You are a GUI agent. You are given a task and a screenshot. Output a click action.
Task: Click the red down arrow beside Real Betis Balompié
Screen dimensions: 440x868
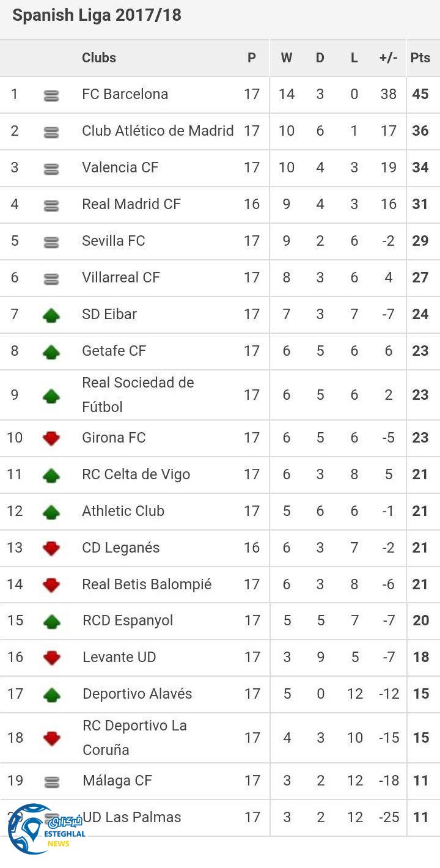click(51, 585)
